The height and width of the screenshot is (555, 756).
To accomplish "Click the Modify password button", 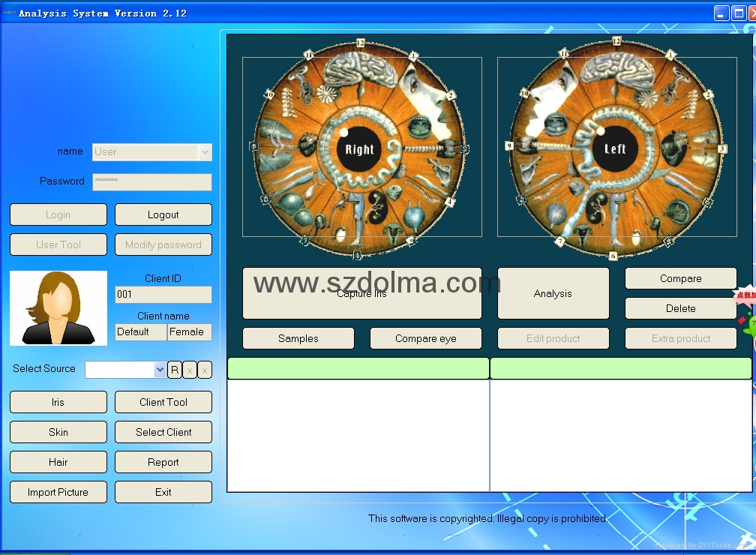I will click(x=163, y=244).
